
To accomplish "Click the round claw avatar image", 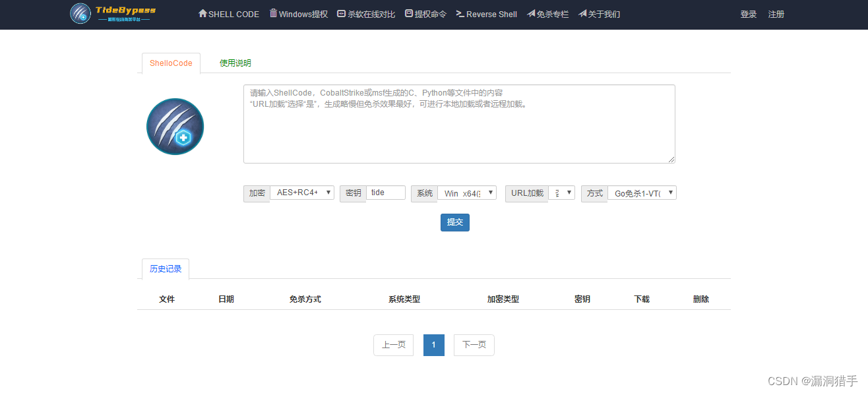I will tap(175, 127).
